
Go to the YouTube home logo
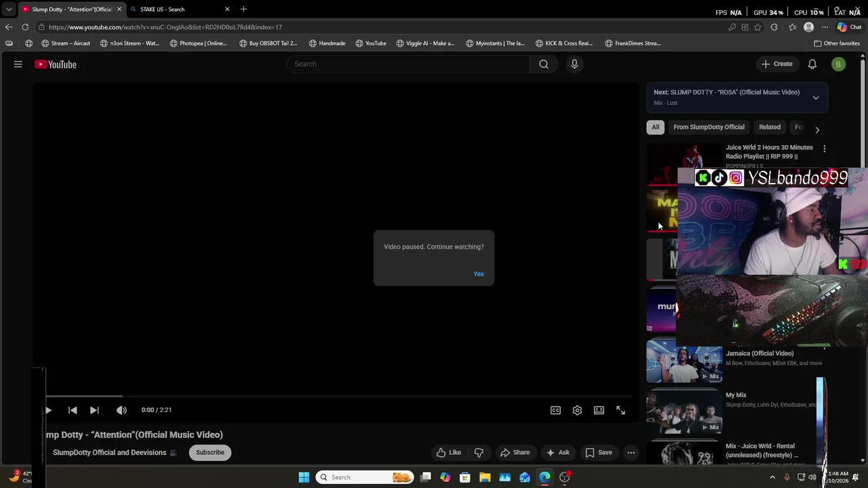(56, 64)
